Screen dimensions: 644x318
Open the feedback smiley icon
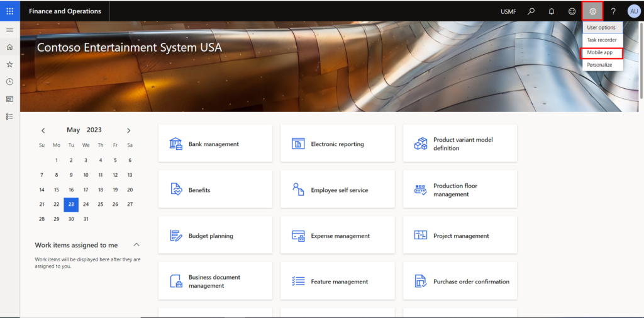pos(572,11)
